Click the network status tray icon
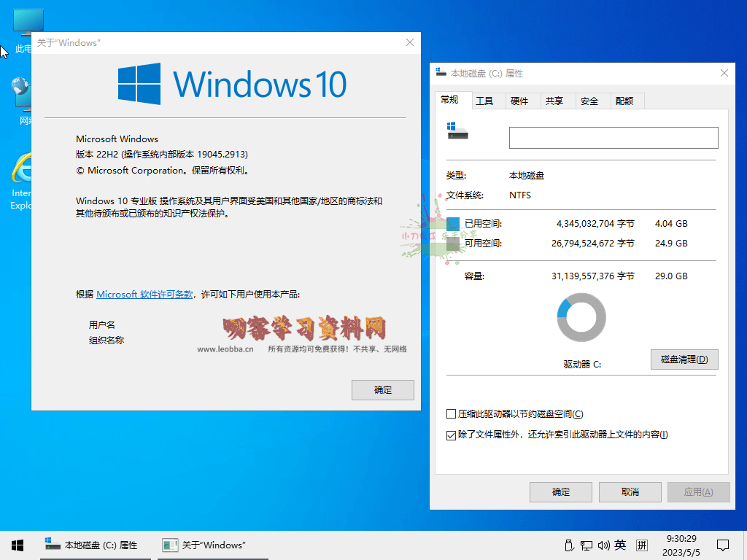Screen dimensions: 747x560 point(586,545)
